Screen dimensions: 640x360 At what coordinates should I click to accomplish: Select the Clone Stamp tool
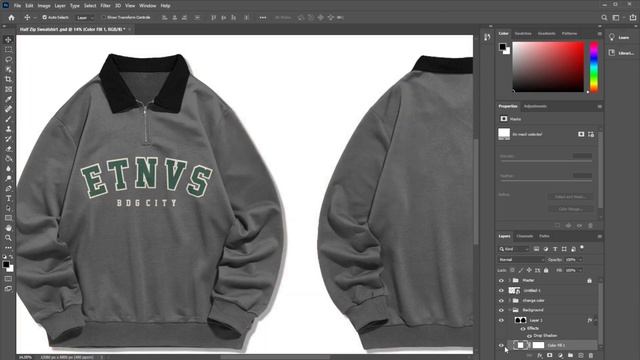pyautogui.click(x=8, y=129)
